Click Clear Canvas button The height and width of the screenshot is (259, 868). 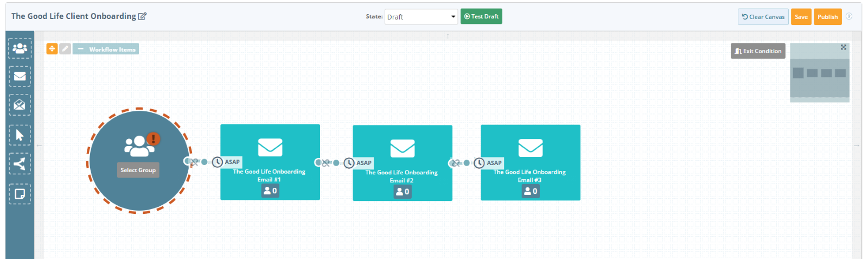pyautogui.click(x=763, y=17)
